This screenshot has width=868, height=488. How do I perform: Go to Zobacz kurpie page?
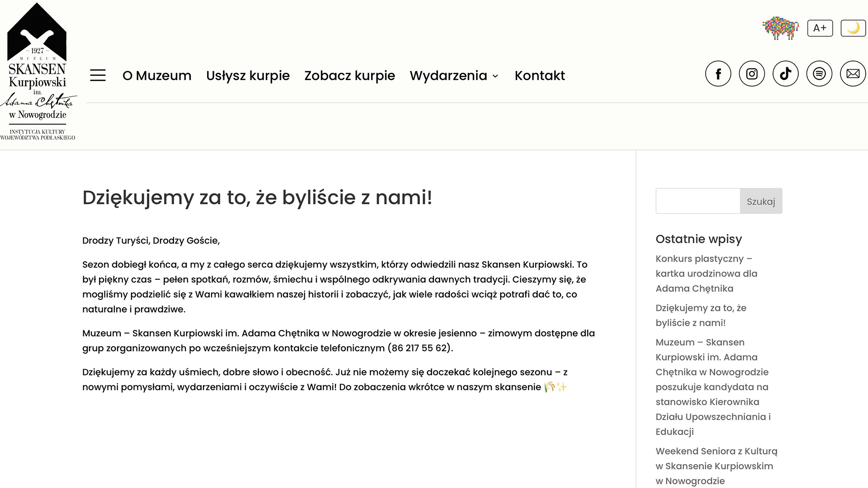tap(349, 75)
